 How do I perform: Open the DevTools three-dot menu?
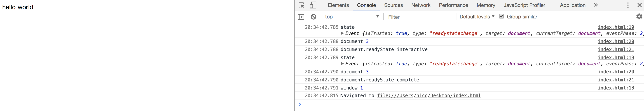628,5
